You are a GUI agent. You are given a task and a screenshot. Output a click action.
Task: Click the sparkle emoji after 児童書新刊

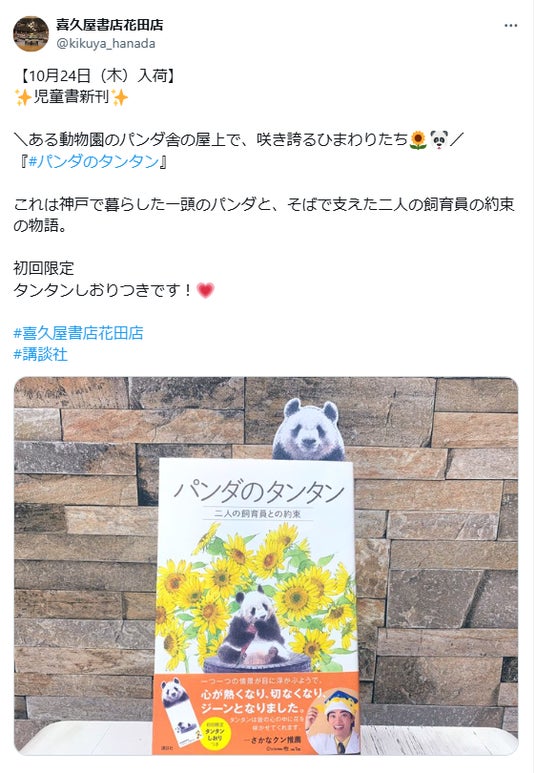pyautogui.click(x=119, y=97)
